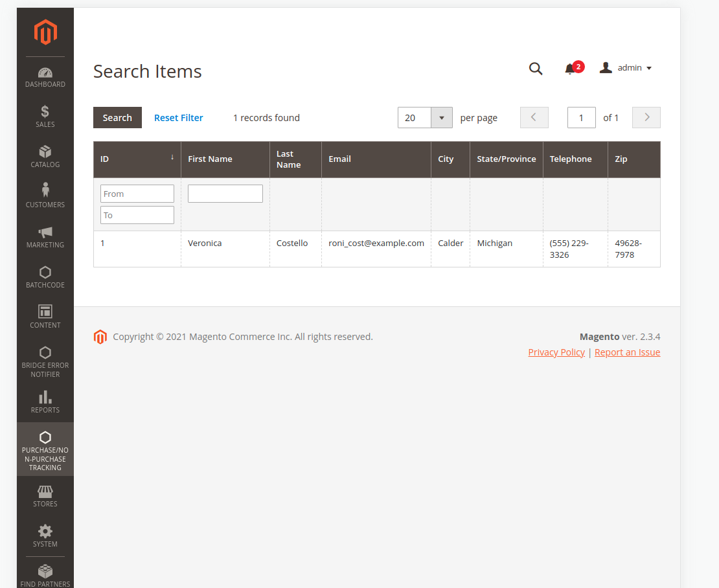Click the ID From filter field
Image resolution: width=719 pixels, height=588 pixels.
[137, 194]
